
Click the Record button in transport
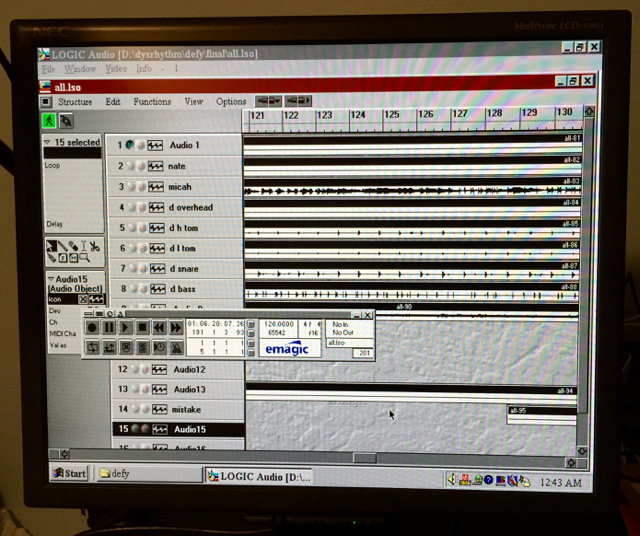92,327
